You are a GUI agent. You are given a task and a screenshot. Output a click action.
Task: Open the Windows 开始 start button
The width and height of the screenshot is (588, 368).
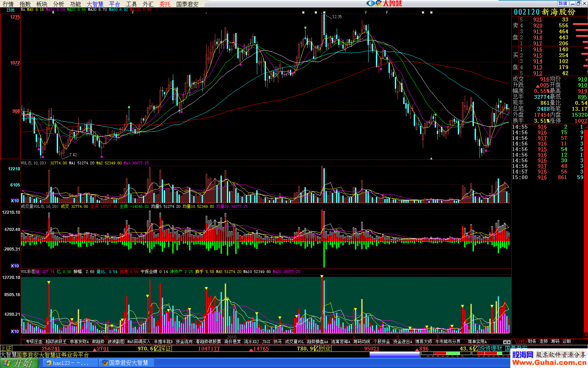click(19, 363)
